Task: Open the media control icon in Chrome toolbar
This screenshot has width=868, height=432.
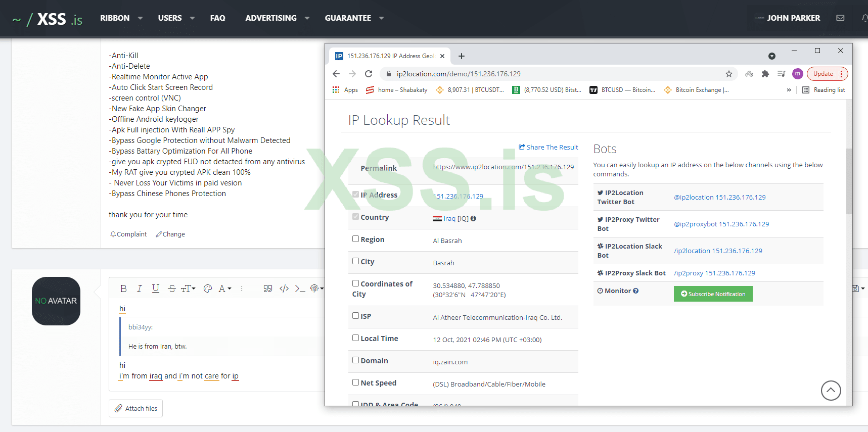Action: pyautogui.click(x=782, y=74)
